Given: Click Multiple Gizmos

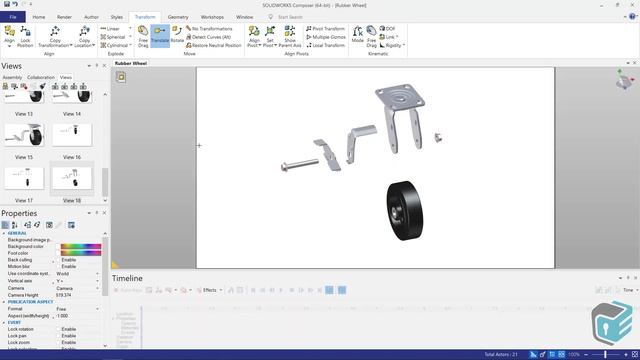Looking at the screenshot, I should (x=326, y=37).
